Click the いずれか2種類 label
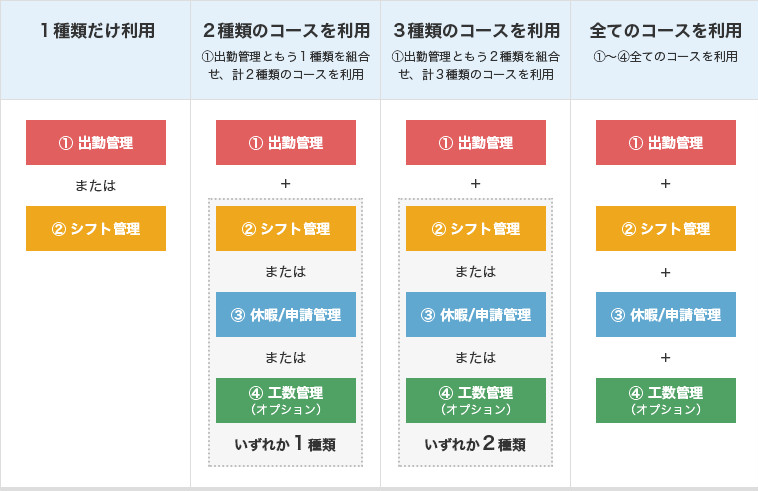Image resolution: width=758 pixels, height=491 pixels. [475, 444]
